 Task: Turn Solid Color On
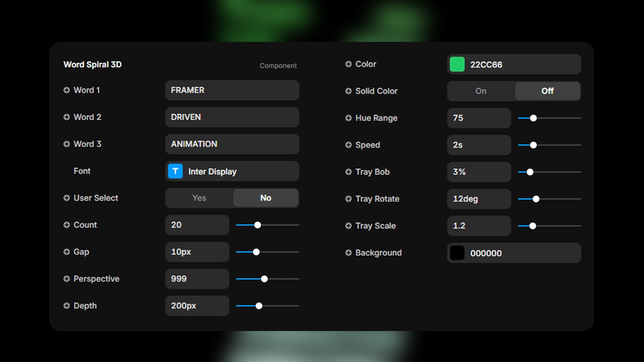click(x=481, y=91)
